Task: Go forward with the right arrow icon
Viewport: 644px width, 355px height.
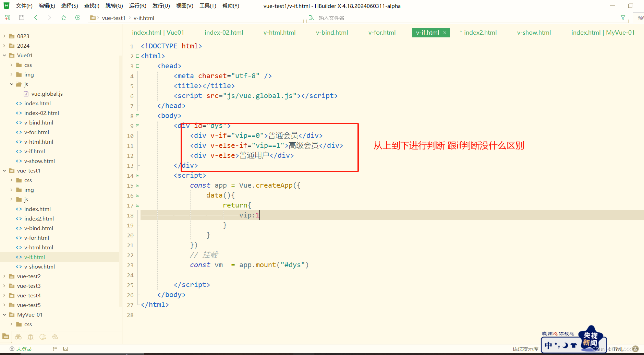Action: coord(50,17)
